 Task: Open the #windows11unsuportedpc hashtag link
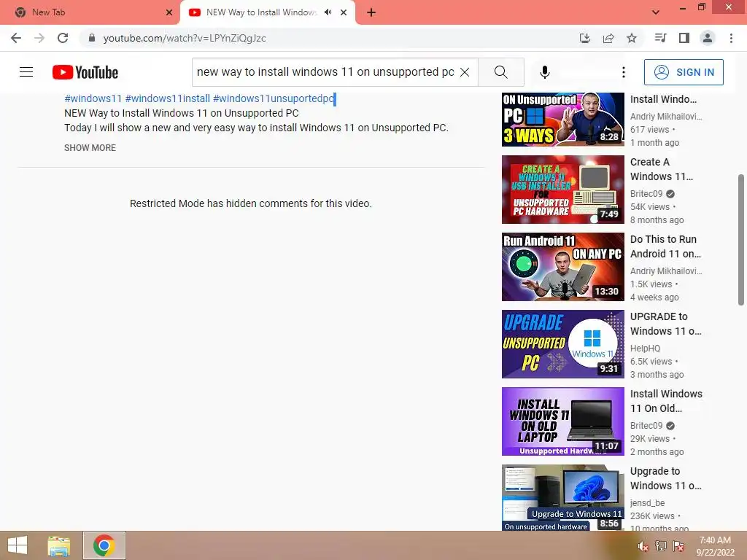tap(274, 98)
